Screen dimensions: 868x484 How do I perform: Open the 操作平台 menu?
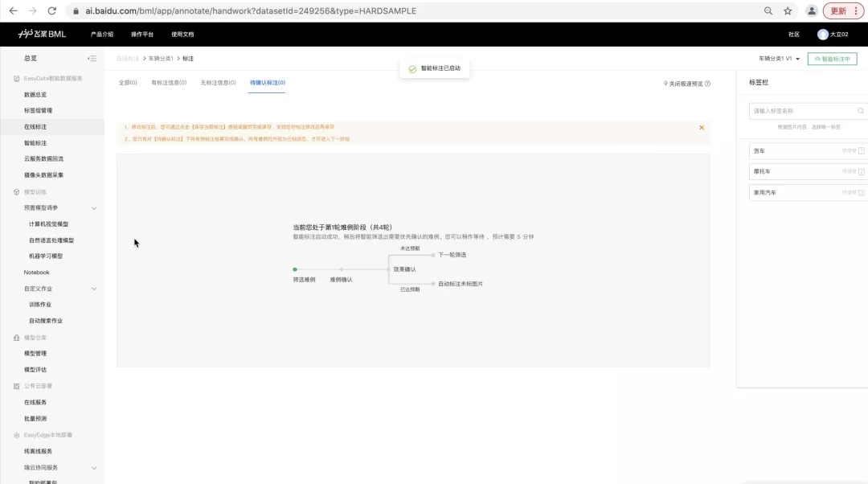[142, 35]
